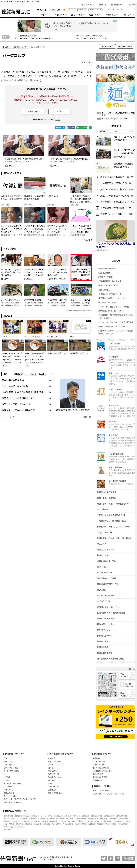Click the ログイン button in registration box
Image resolution: width=137 pixels, height=868 pixels.
pos(60,111)
